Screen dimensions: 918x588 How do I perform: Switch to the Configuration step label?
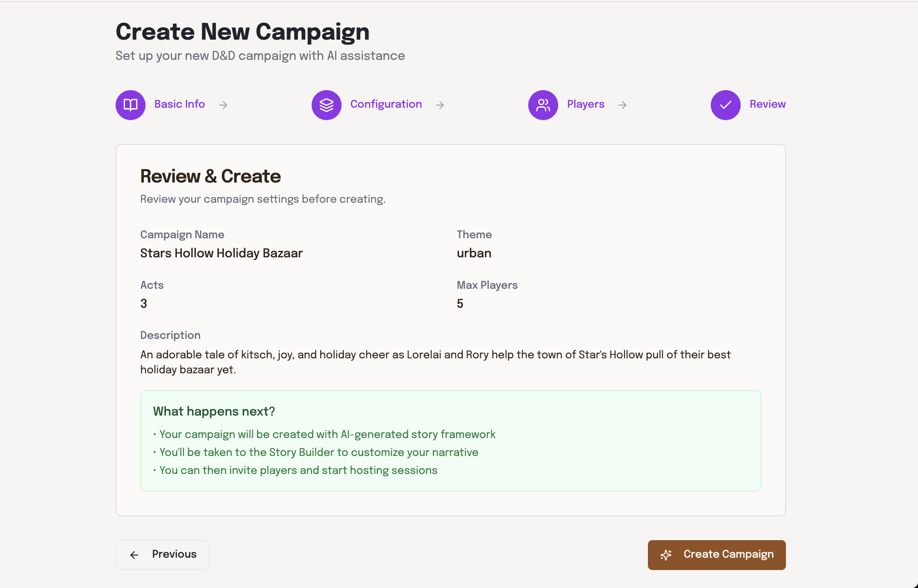click(386, 104)
